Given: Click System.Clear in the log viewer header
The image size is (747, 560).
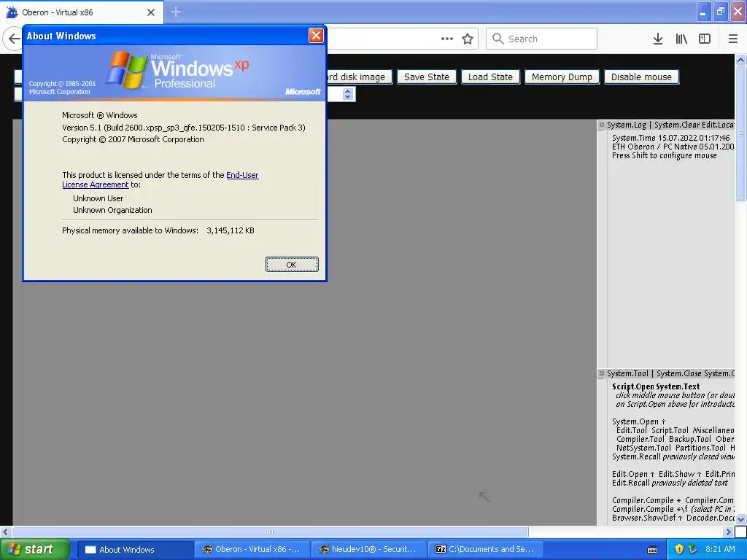Looking at the screenshot, I should click(x=676, y=125).
